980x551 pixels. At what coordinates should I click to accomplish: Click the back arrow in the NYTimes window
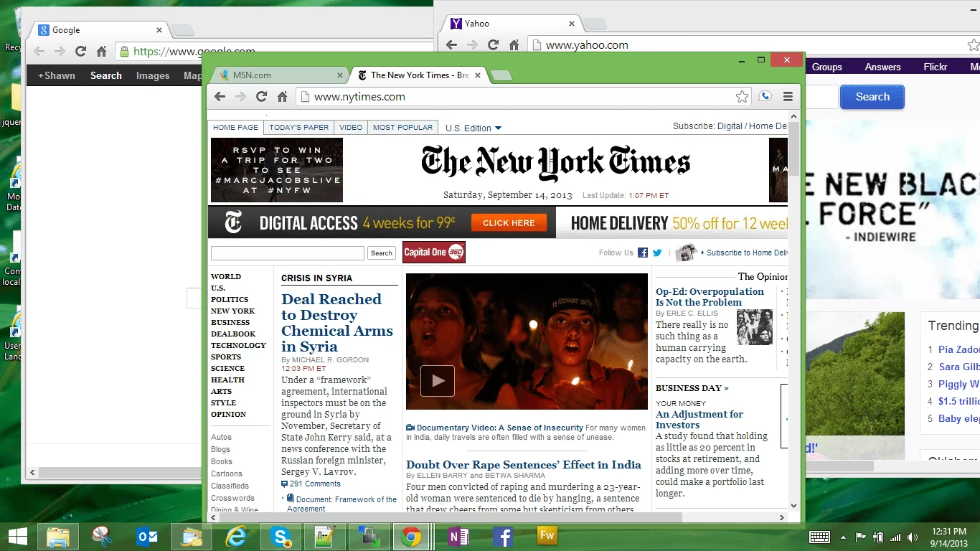coord(220,97)
